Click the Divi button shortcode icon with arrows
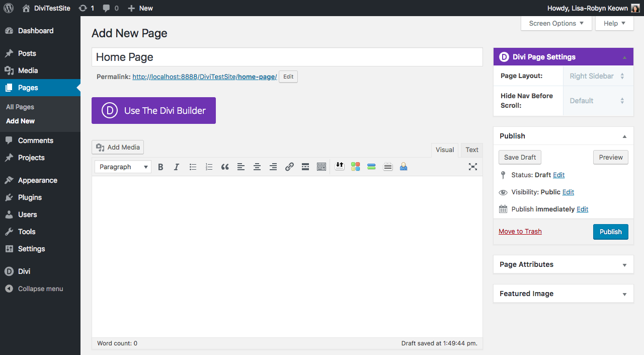 (x=340, y=166)
